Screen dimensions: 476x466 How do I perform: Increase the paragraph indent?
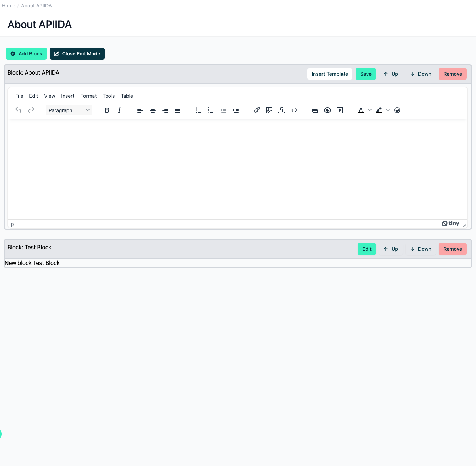[236, 110]
